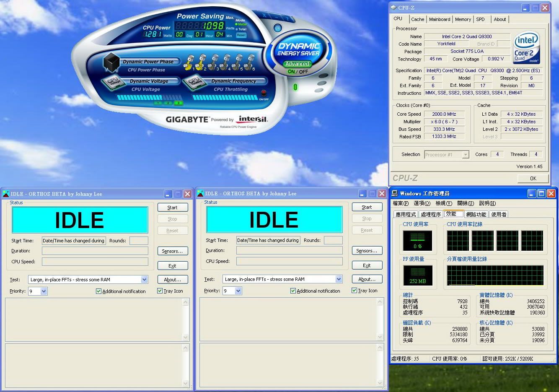Select the Meter mode option
This screenshot has width=559, height=392.
pos(241,24)
